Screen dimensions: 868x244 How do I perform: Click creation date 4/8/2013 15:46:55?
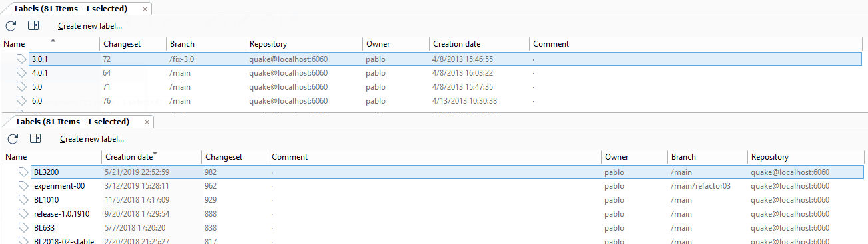pos(462,59)
